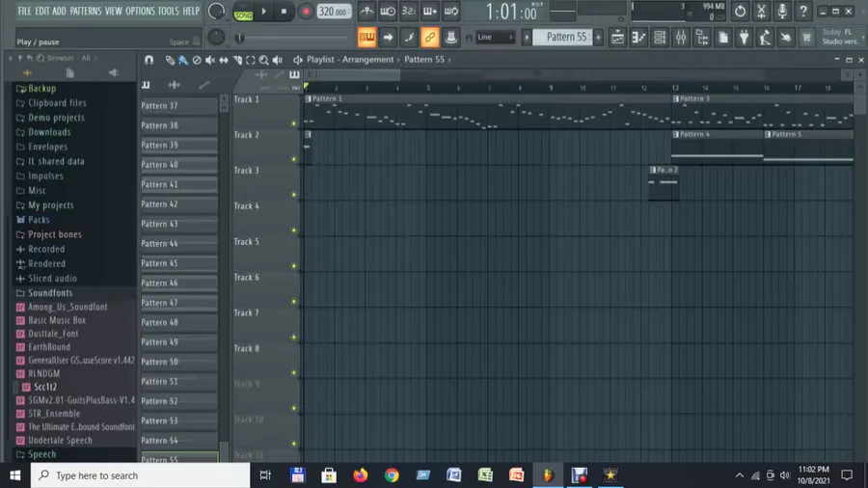Expand the Demo projects folder
Image resolution: width=868 pixels, height=488 pixels.
(x=56, y=118)
